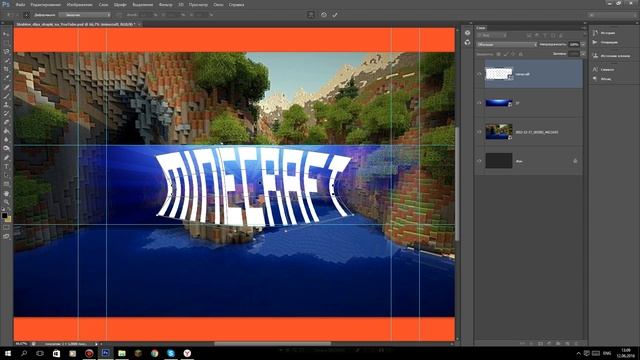Select the Lasso tool
This screenshot has height=360, width=640.
[x=6, y=52]
